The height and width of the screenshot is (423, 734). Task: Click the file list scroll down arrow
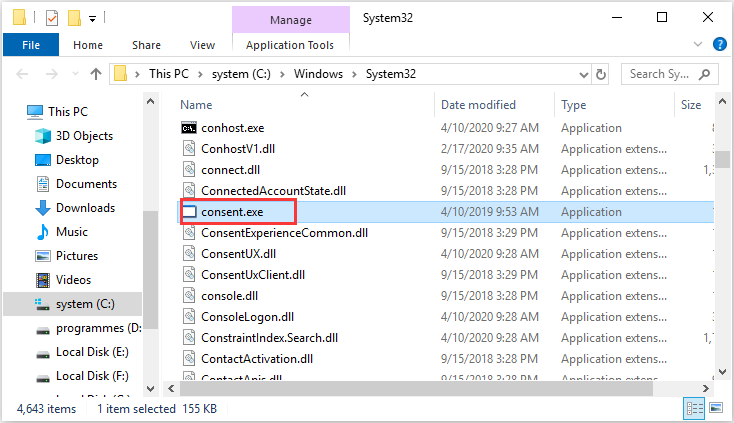click(x=722, y=372)
